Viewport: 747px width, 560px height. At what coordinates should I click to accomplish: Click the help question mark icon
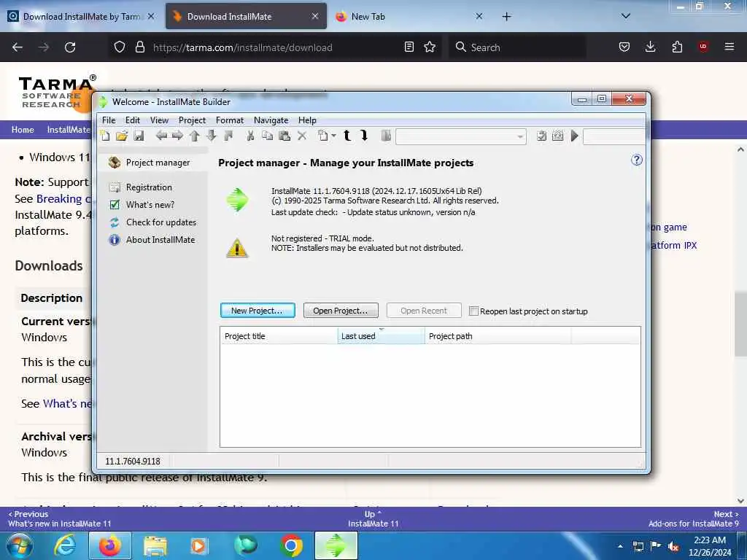636,160
